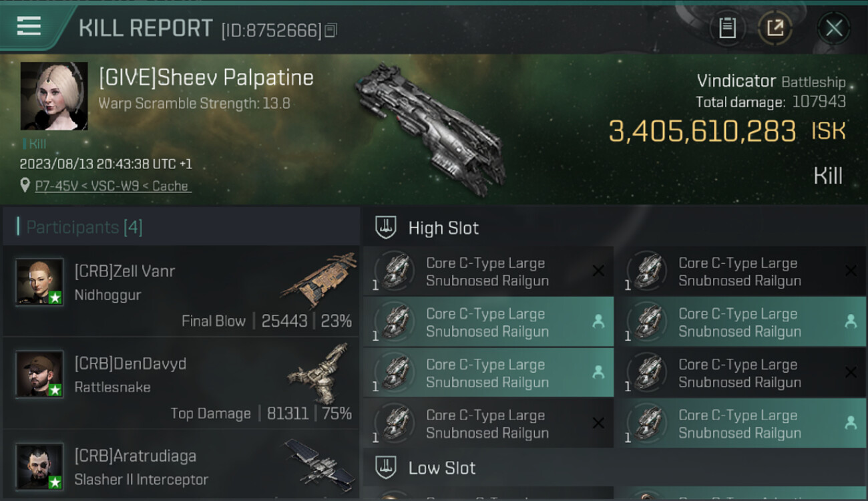Open Zell Vanr's participant entry
Image resolution: width=868 pixels, height=501 pixels.
click(180, 291)
